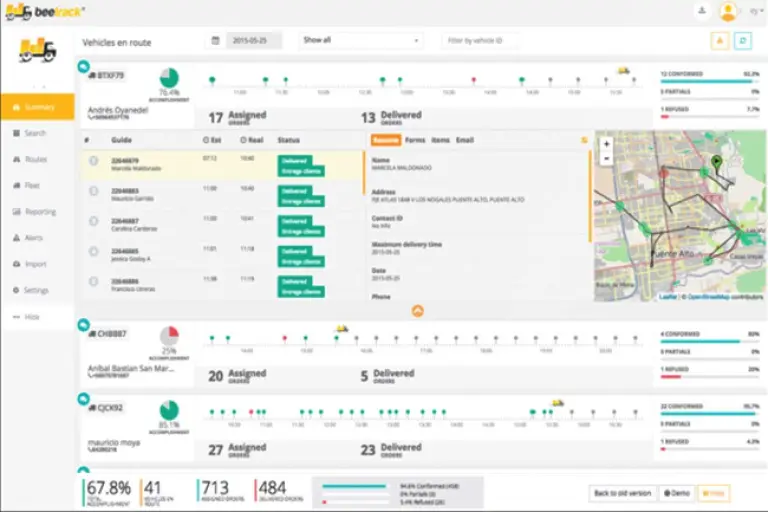Click the 12 Confirmed progress bar
This screenshot has height=512, width=768.
[x=709, y=81]
